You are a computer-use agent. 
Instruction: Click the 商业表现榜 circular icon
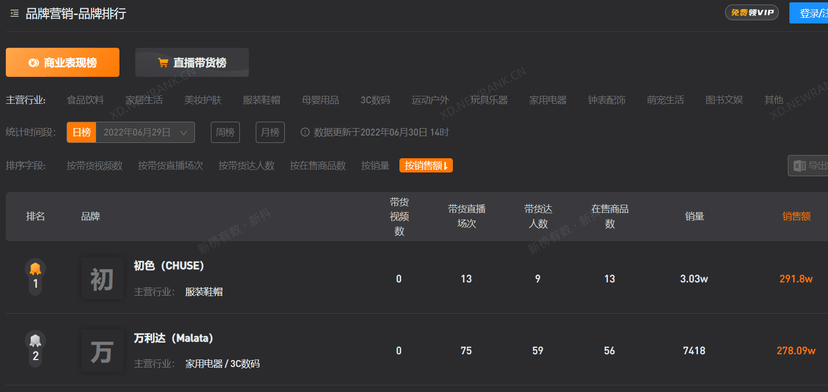(34, 63)
